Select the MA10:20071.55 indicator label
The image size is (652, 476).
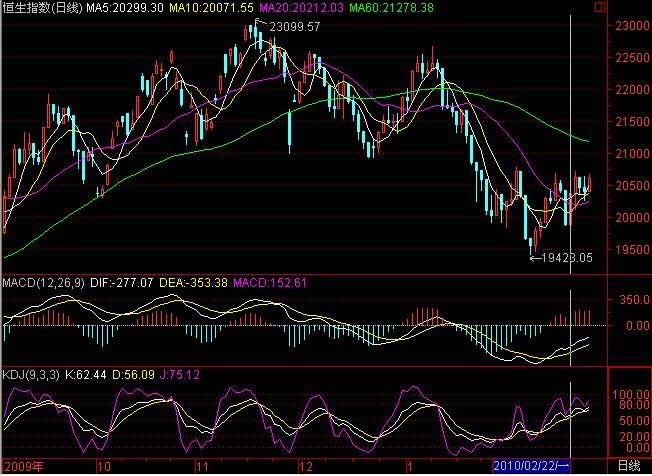(210, 7)
